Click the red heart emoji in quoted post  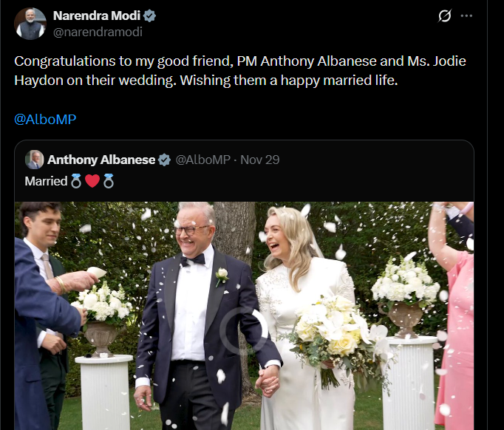point(92,181)
